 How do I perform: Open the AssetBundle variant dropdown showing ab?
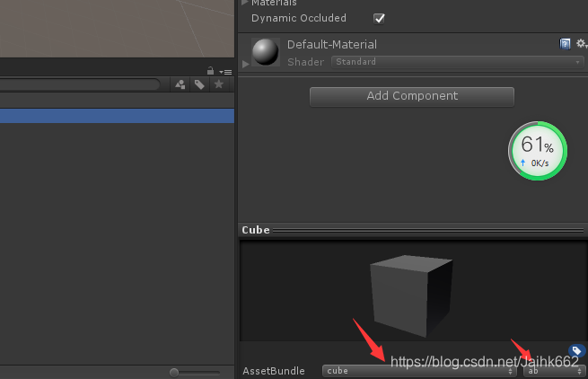(554, 371)
